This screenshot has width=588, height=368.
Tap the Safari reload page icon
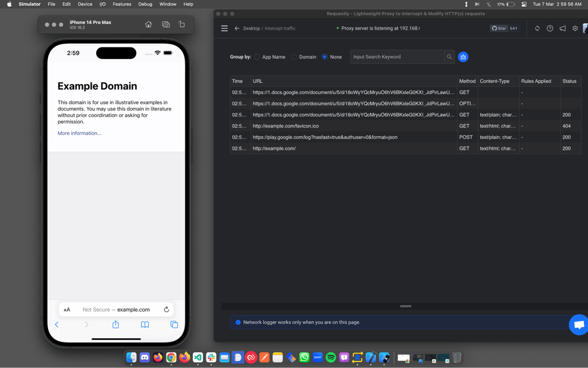[x=166, y=310]
